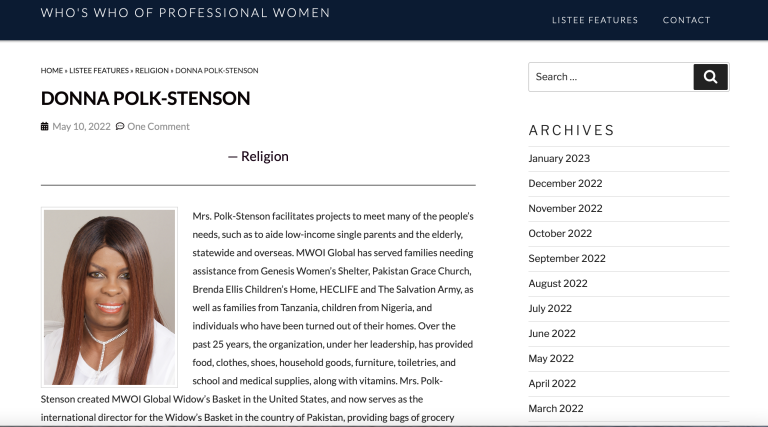Open the Religion breadcrumb link

pyautogui.click(x=152, y=71)
